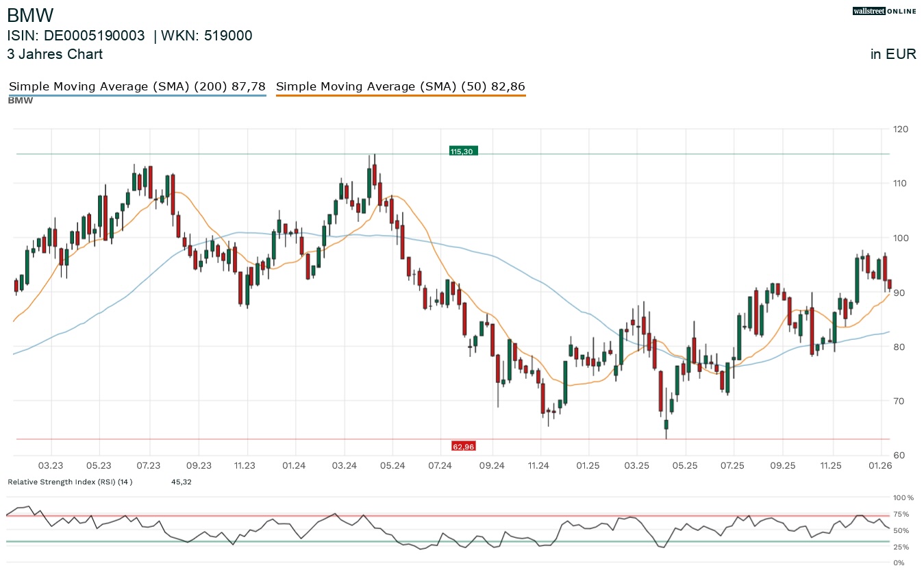Click the 75% RSI scale label
This screenshot has width=924, height=581.
(x=901, y=514)
